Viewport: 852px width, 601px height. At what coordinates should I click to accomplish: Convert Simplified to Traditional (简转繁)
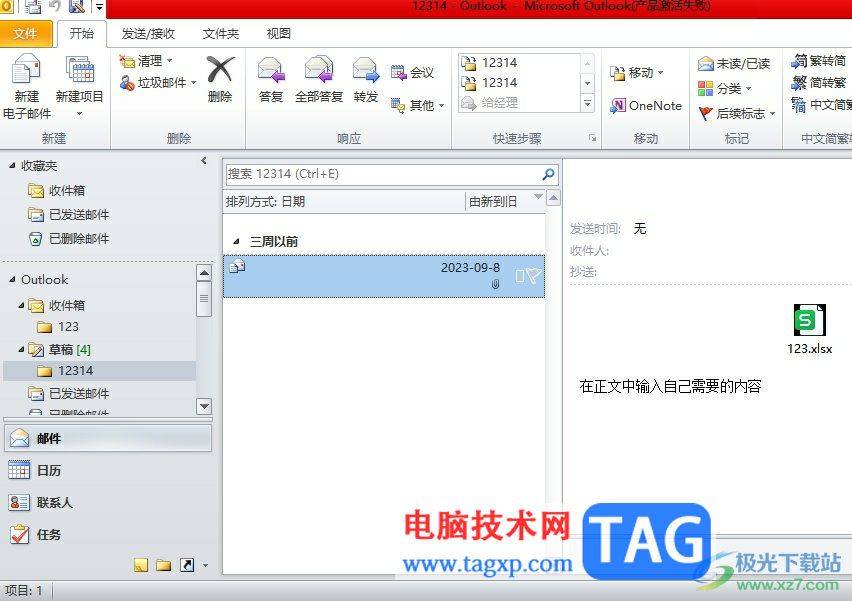click(818, 83)
